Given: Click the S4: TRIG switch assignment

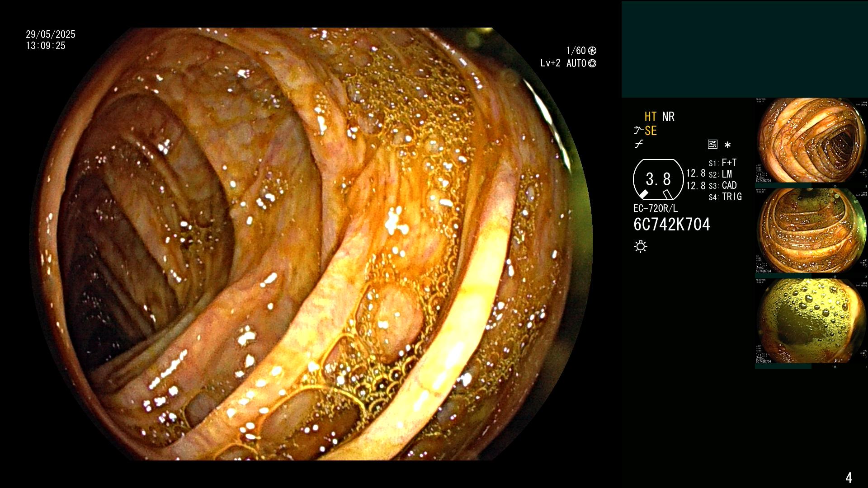Looking at the screenshot, I should coord(725,197).
